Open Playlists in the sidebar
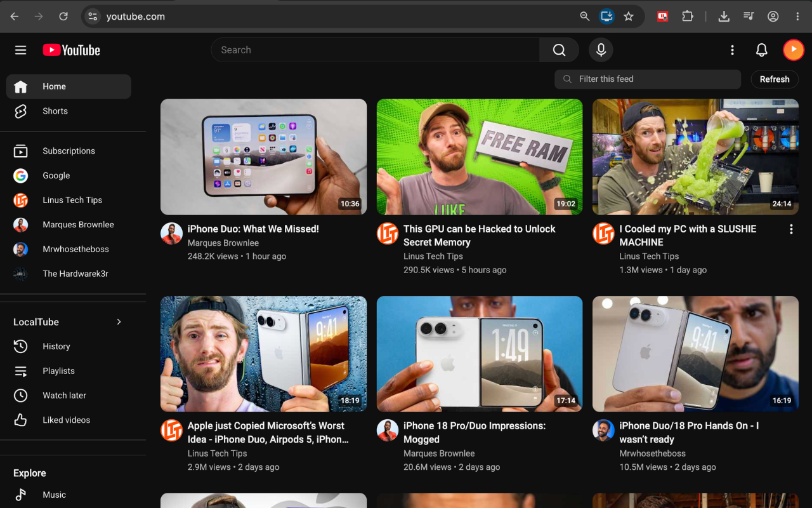Screen dimensions: 812x508 click(69, 371)
